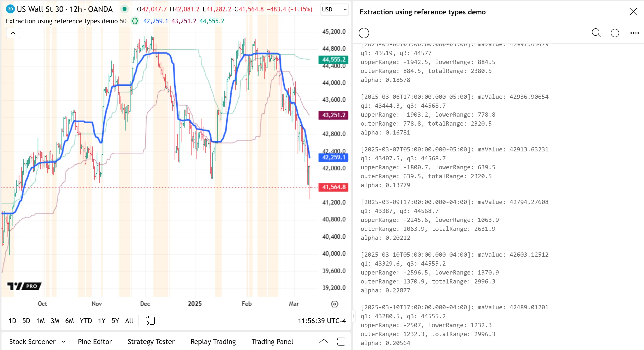Image resolution: width=644 pixels, height=350 pixels.
Task: Click the blue 42,259.1 price label
Action: click(x=333, y=157)
